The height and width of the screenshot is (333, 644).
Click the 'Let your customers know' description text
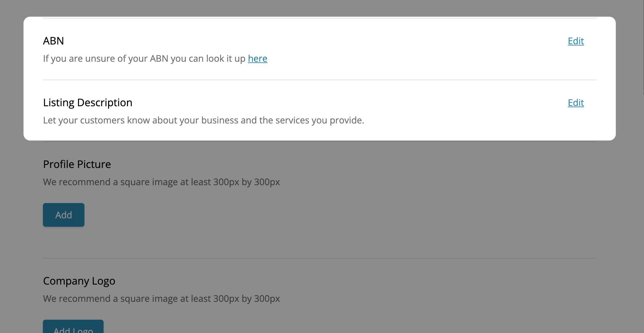pos(203,120)
